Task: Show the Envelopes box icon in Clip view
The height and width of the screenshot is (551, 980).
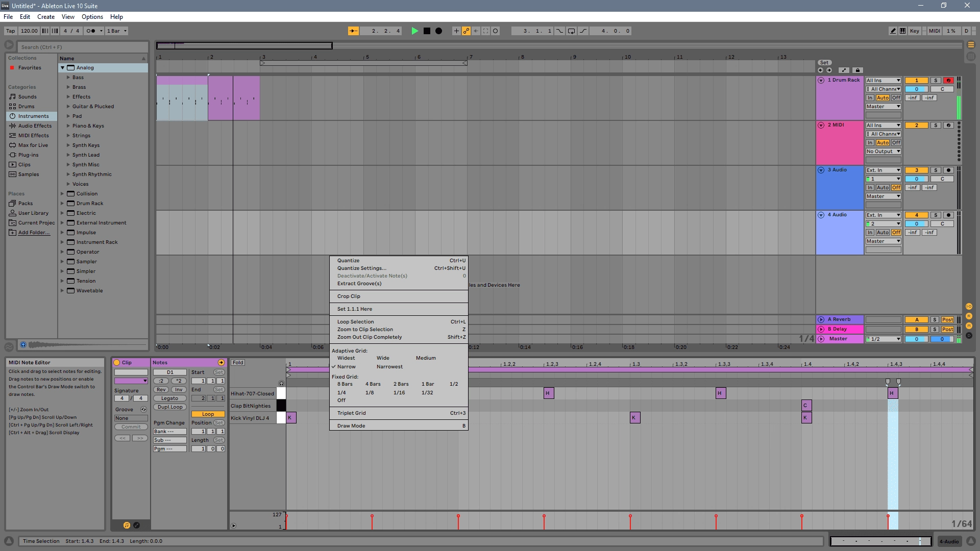Action: tap(136, 525)
